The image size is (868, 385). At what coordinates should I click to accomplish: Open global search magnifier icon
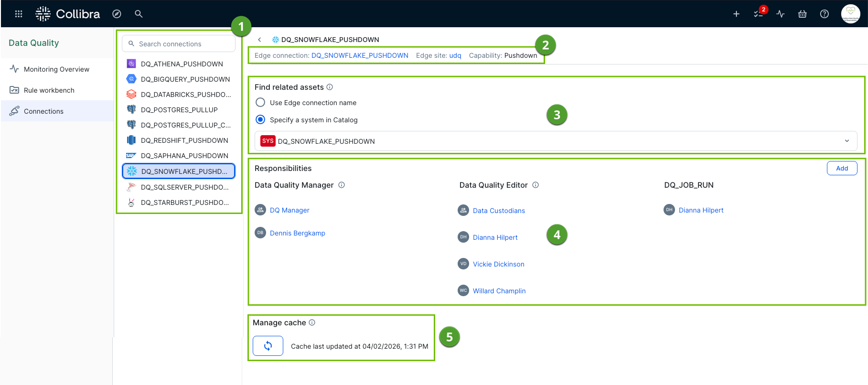[139, 14]
